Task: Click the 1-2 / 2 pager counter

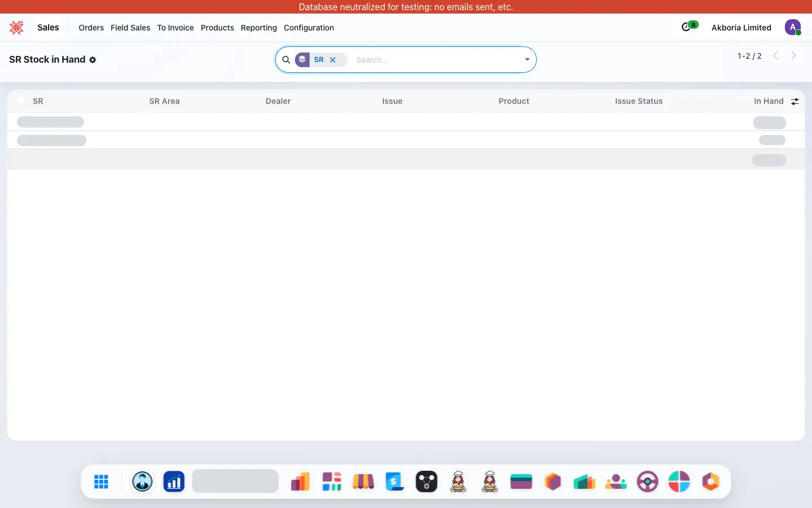Action: click(749, 56)
